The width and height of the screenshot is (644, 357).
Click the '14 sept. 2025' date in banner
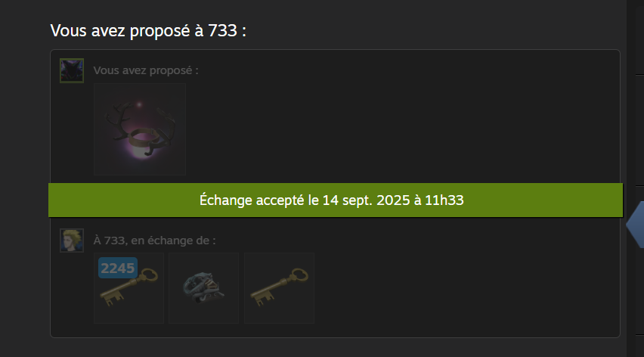click(367, 200)
